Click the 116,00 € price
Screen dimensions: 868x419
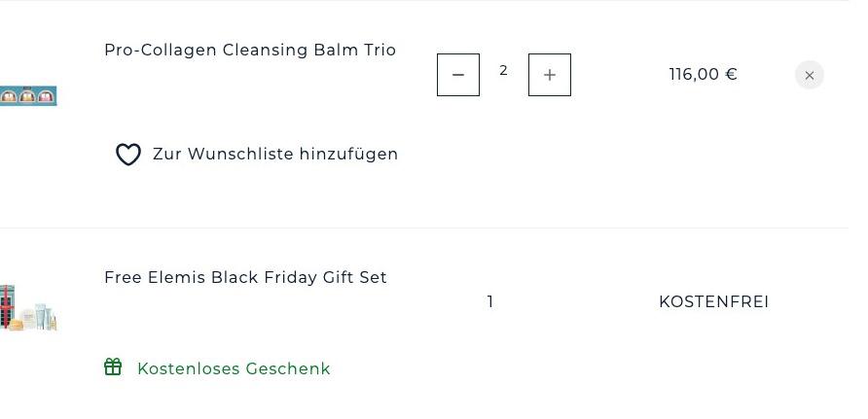pyautogui.click(x=703, y=74)
